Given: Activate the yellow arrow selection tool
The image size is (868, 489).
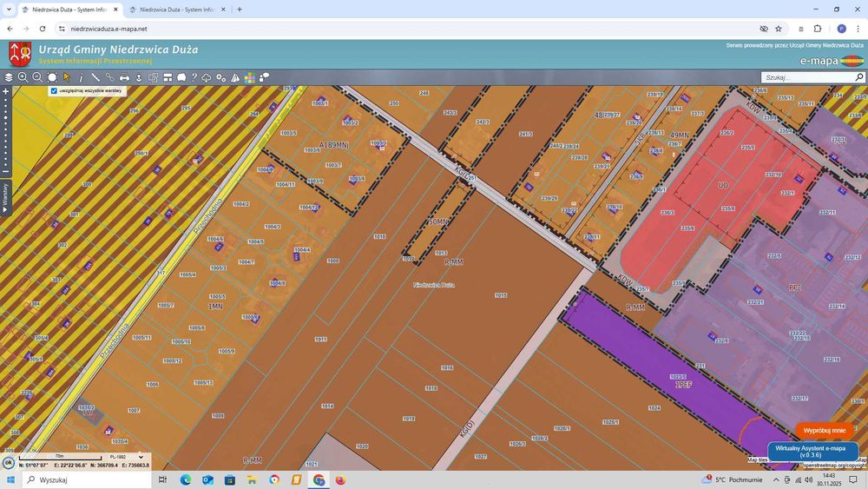Looking at the screenshot, I should [x=67, y=77].
